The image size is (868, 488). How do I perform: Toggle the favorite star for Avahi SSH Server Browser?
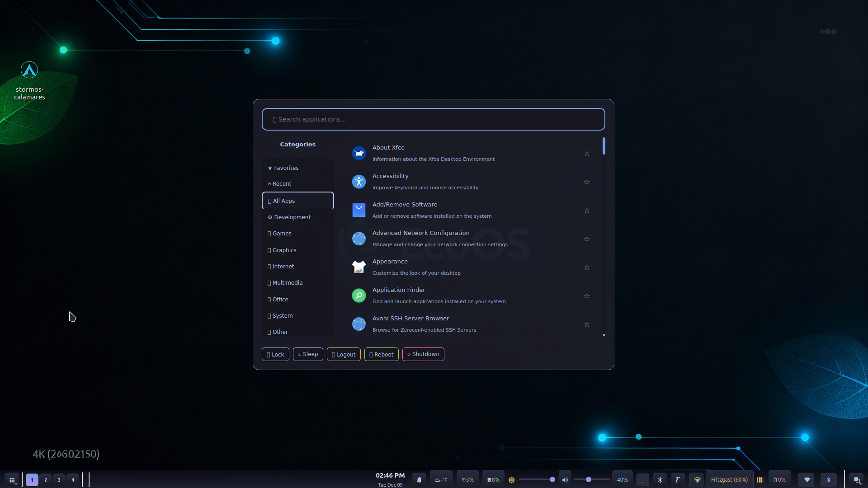click(x=587, y=324)
